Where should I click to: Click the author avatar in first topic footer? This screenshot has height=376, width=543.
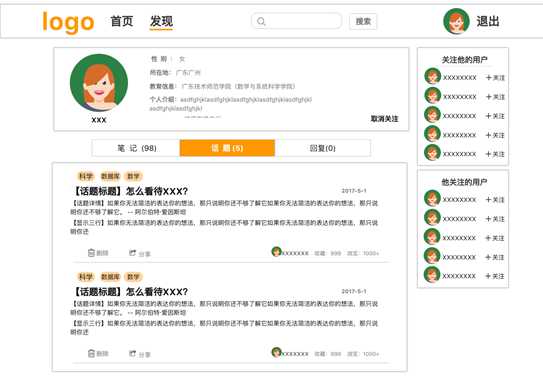(x=276, y=252)
